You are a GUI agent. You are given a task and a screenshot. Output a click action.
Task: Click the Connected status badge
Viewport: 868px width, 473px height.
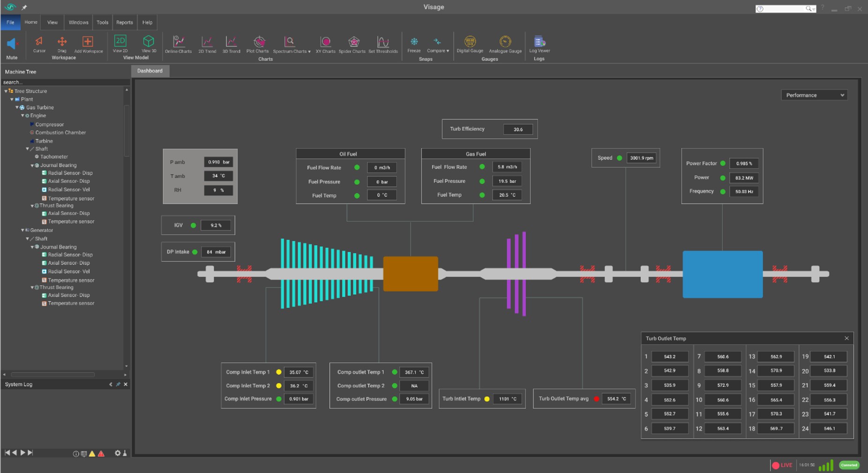pyautogui.click(x=849, y=465)
